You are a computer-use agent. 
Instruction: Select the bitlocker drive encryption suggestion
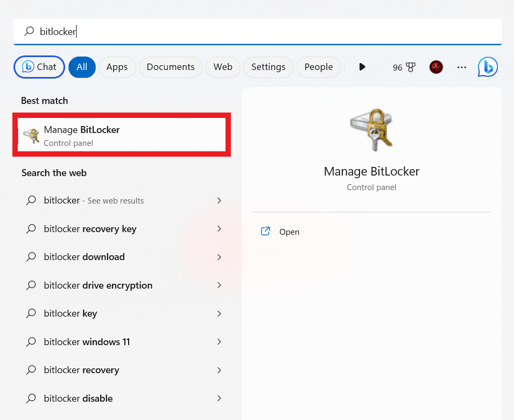click(x=98, y=285)
